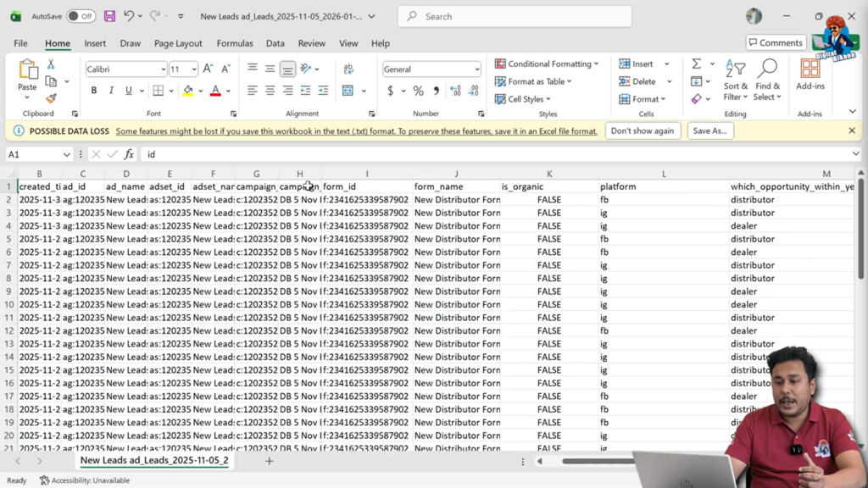Toggle bold formatting in the Font group
This screenshot has height=488, width=868.
point(93,90)
